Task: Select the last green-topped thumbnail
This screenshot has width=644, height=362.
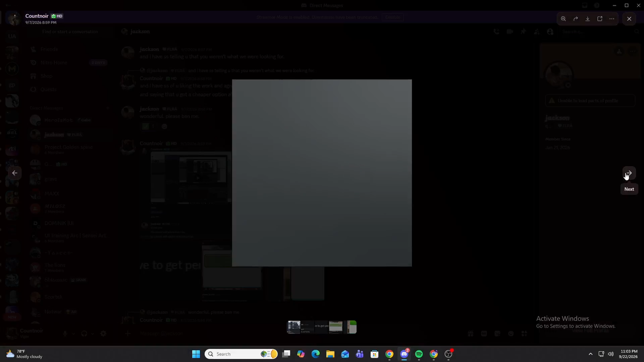Action: pyautogui.click(x=352, y=327)
